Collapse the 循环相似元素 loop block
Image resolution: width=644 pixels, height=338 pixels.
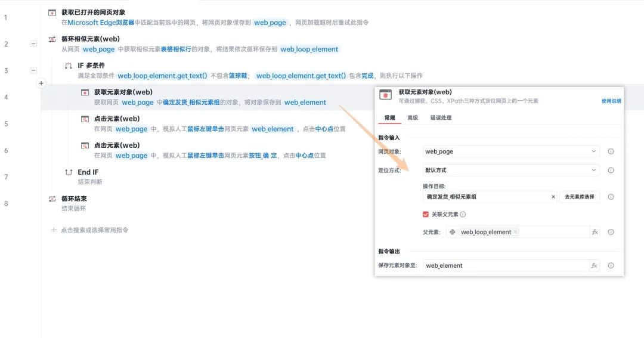click(33, 44)
